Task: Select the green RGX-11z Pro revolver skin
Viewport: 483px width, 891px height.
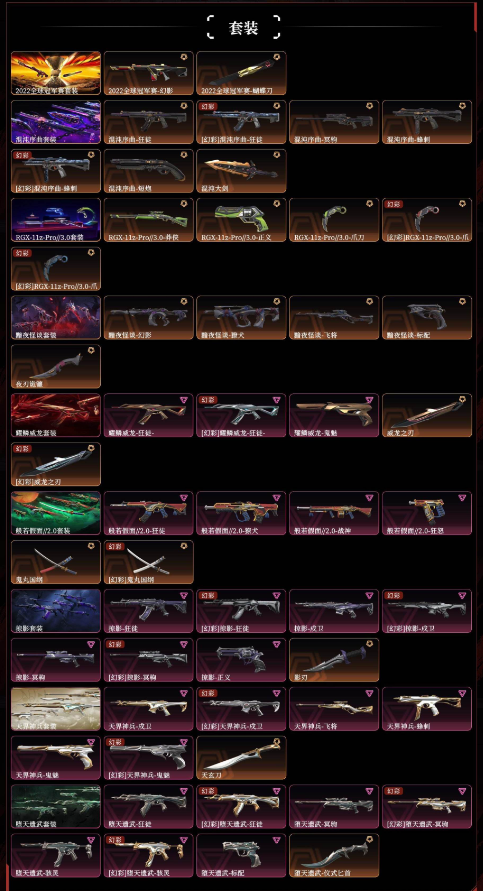Action: (x=241, y=220)
